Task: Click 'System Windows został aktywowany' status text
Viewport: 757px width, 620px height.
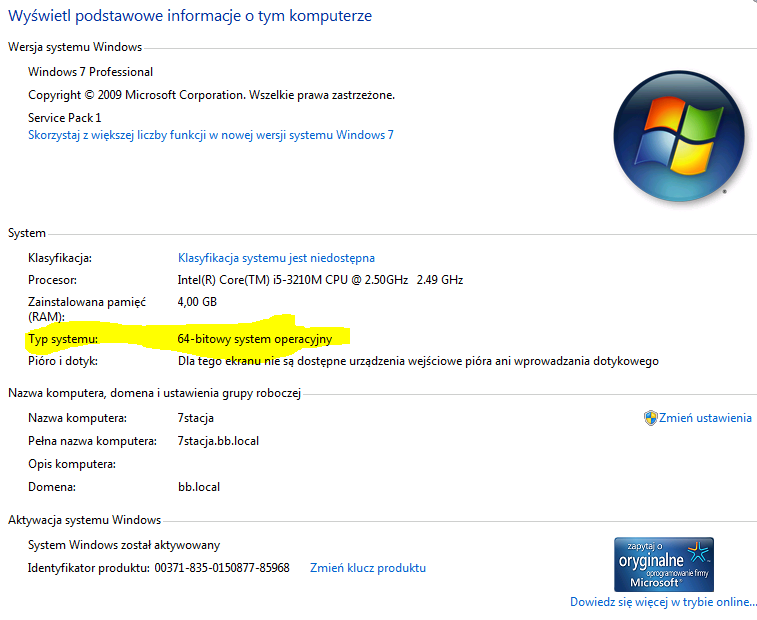Action: [x=124, y=545]
